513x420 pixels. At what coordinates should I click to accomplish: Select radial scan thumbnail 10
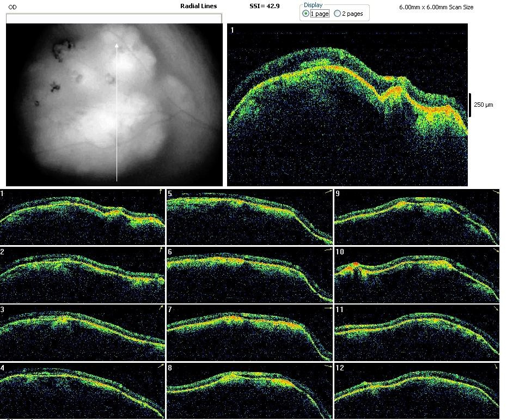click(417, 274)
